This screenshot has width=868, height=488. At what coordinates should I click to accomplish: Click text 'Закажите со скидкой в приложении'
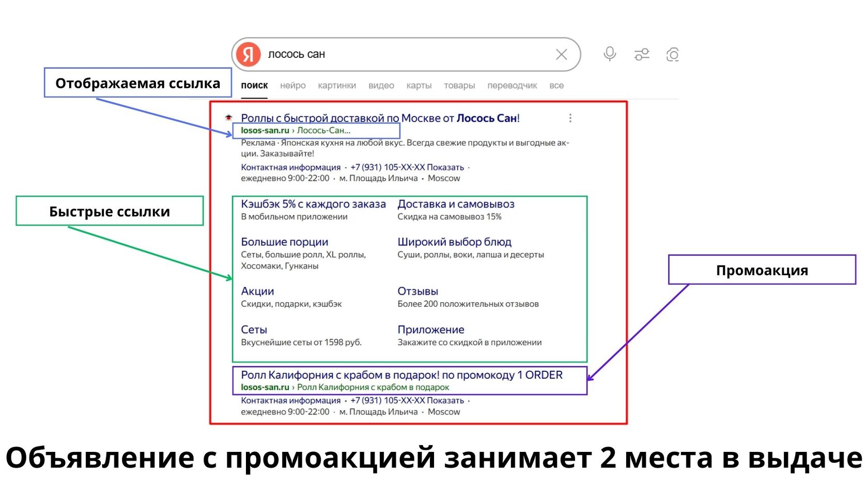pos(470,342)
